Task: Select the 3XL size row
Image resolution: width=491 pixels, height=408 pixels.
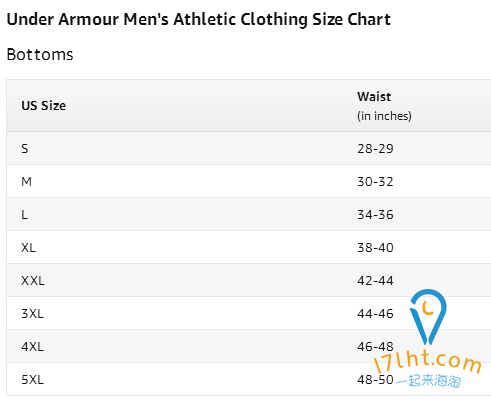Action: tap(248, 313)
